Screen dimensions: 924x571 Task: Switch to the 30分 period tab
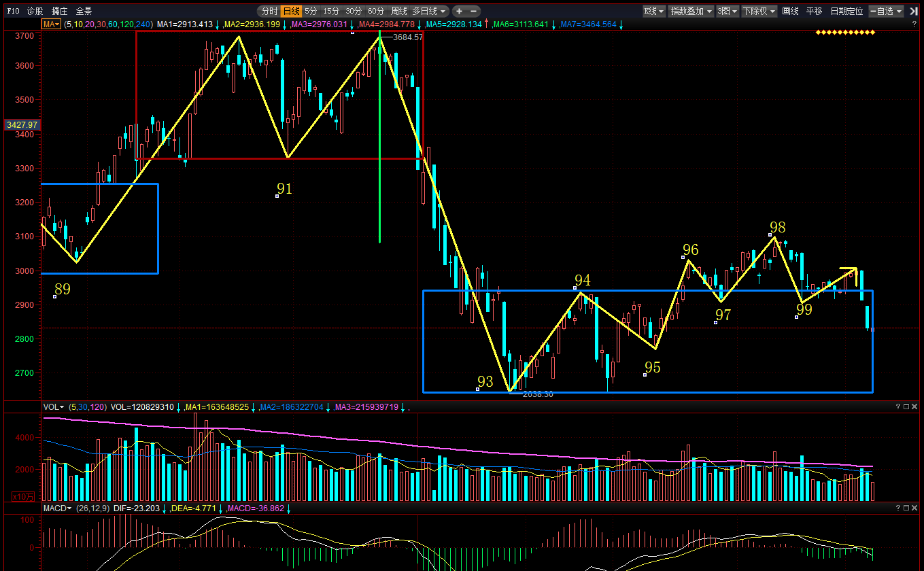click(x=354, y=11)
